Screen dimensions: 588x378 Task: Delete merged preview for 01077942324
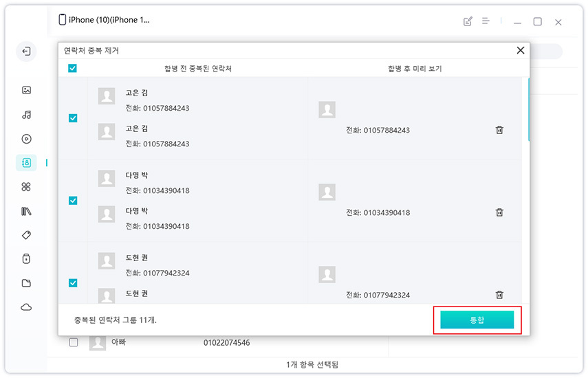(499, 295)
